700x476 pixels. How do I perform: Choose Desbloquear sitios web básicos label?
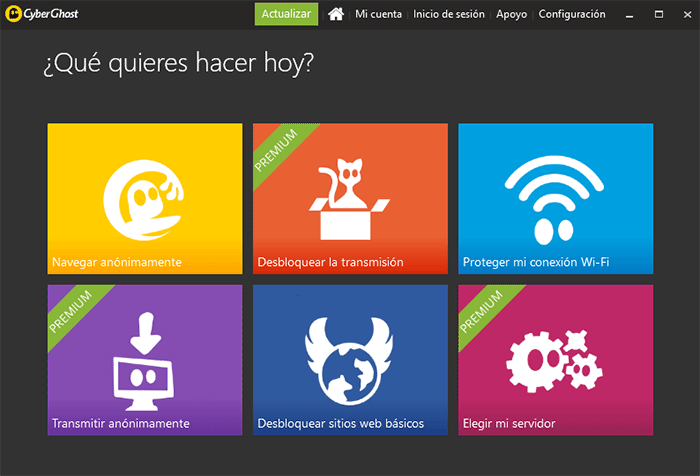click(340, 423)
